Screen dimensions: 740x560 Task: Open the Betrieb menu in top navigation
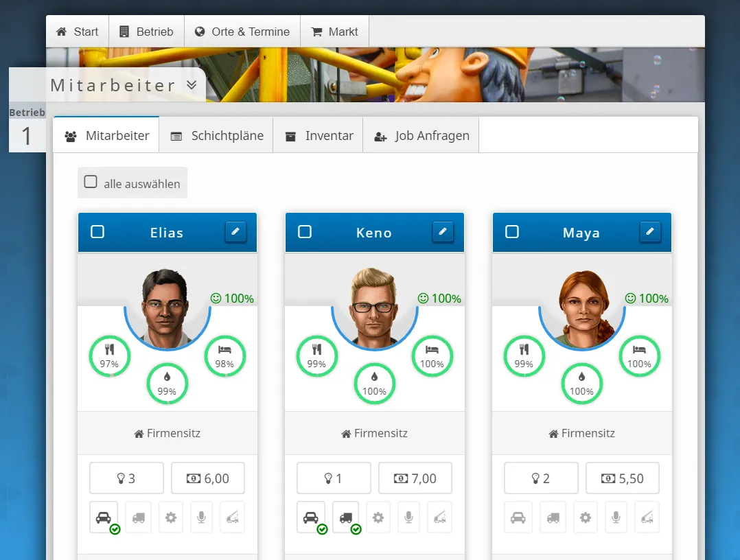click(147, 32)
